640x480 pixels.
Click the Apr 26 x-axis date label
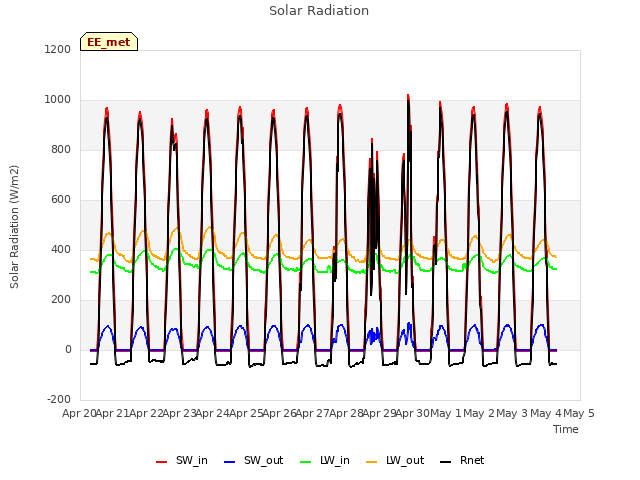coord(280,413)
